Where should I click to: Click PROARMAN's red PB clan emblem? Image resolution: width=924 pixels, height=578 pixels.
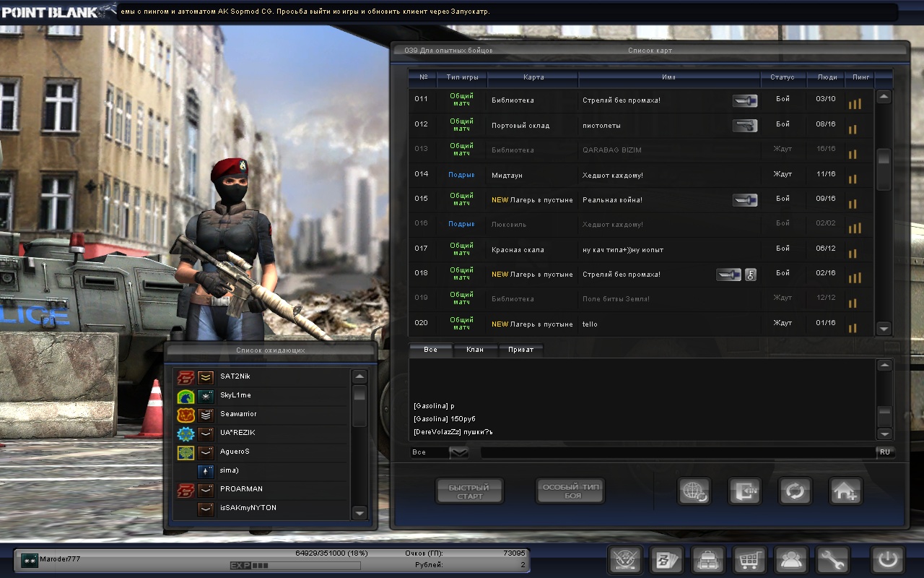point(186,489)
